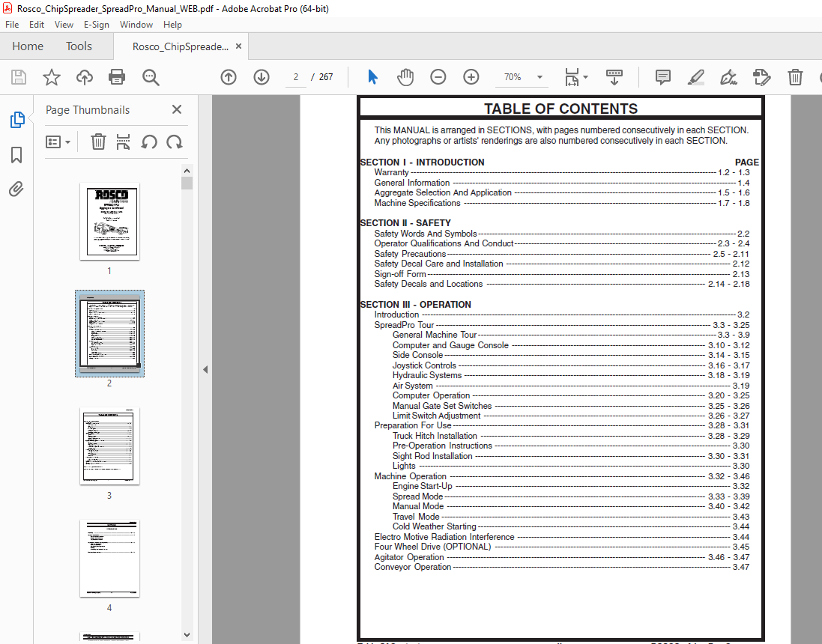Print the document with the printer icon
822x644 pixels.
117,78
